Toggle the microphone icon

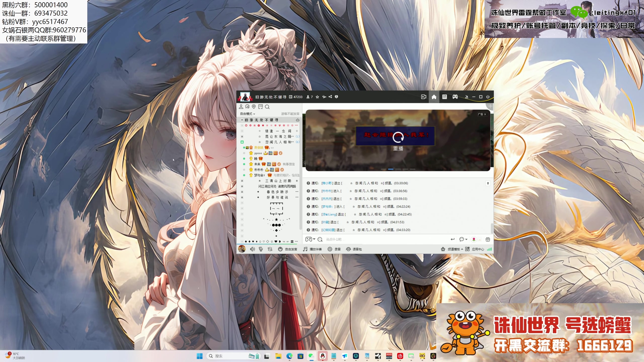[x=261, y=249]
